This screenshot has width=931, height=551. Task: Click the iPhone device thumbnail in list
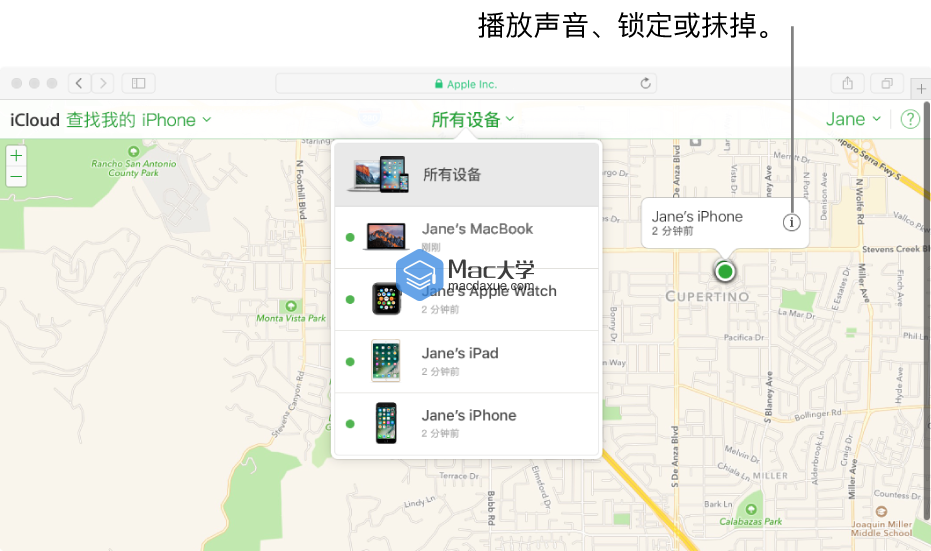[386, 423]
